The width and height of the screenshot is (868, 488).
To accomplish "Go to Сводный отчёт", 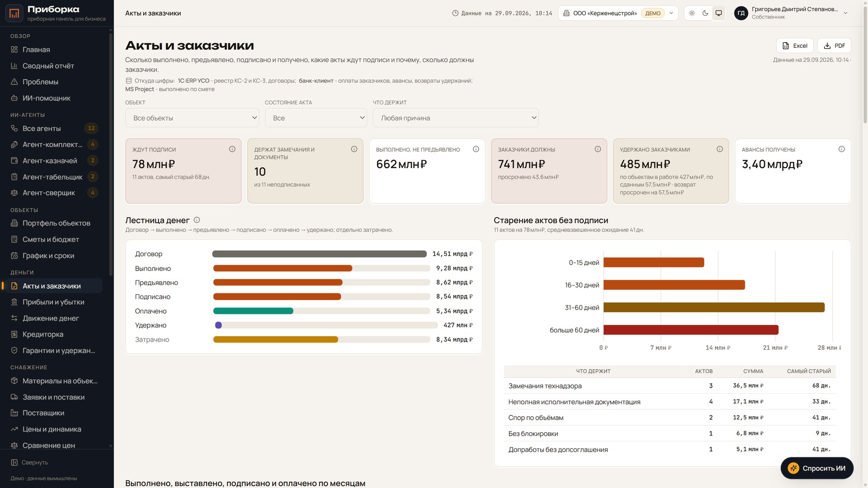I will tap(54, 66).
